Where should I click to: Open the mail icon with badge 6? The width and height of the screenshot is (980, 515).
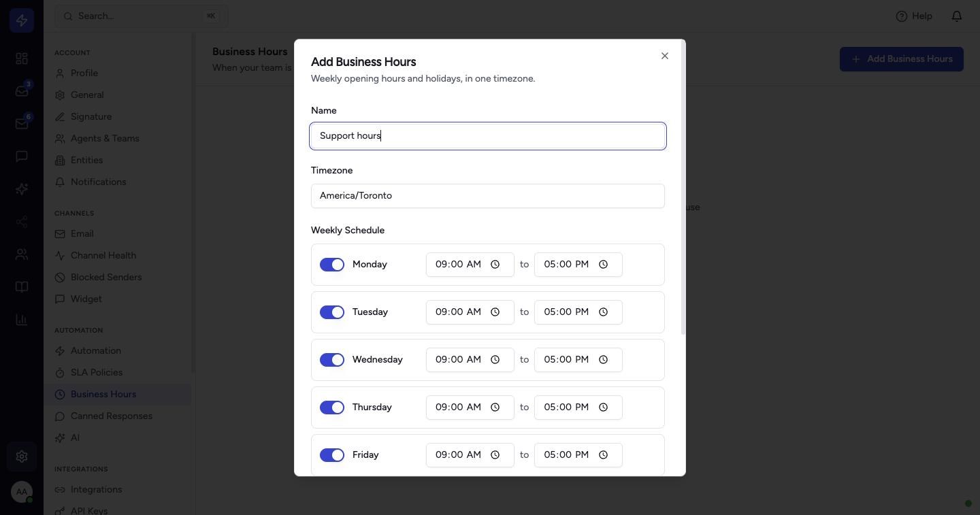[22, 124]
